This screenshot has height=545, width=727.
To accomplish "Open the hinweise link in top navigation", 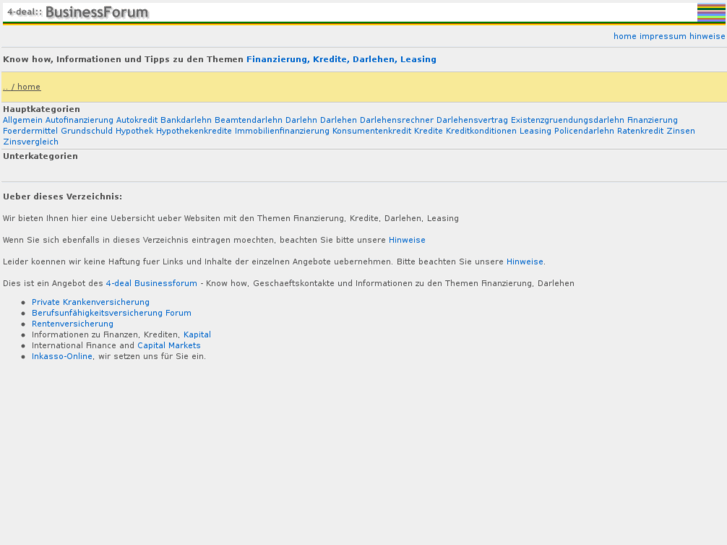I will tap(707, 36).
